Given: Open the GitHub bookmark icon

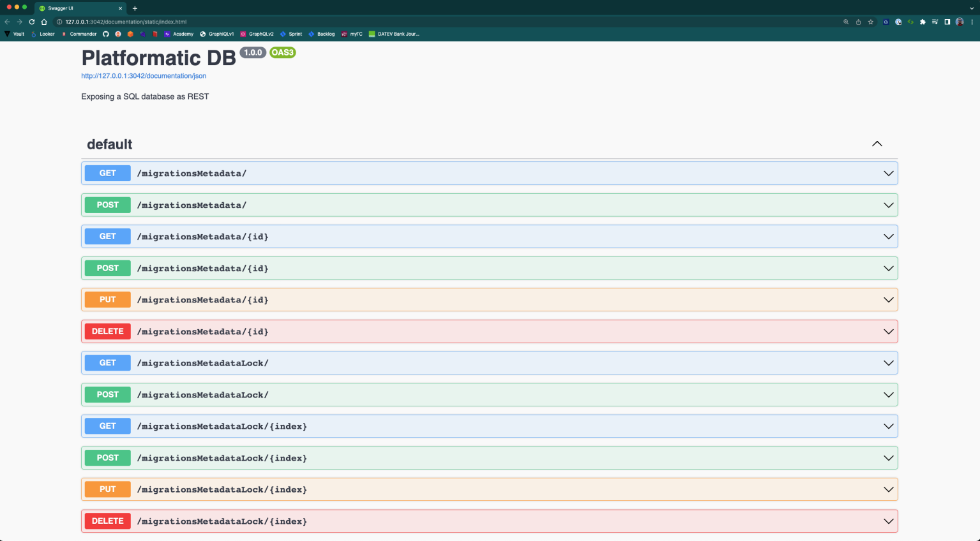Looking at the screenshot, I should pyautogui.click(x=106, y=34).
